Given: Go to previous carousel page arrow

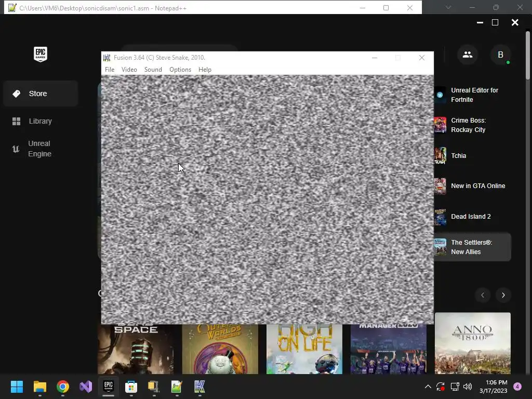Looking at the screenshot, I should [483, 295].
